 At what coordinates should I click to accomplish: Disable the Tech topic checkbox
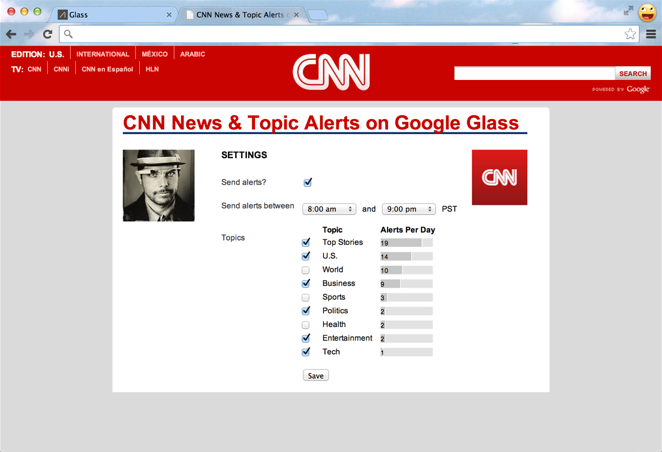(x=306, y=352)
